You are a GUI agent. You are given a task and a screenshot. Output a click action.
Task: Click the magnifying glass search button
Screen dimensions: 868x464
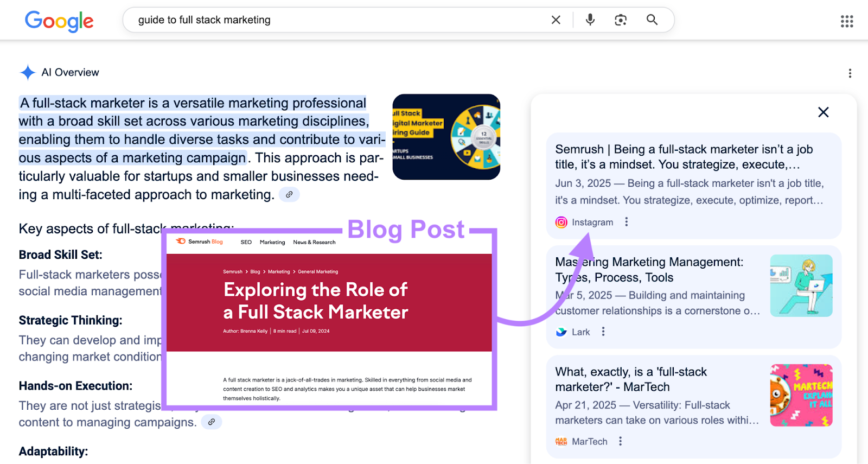pyautogui.click(x=652, y=20)
